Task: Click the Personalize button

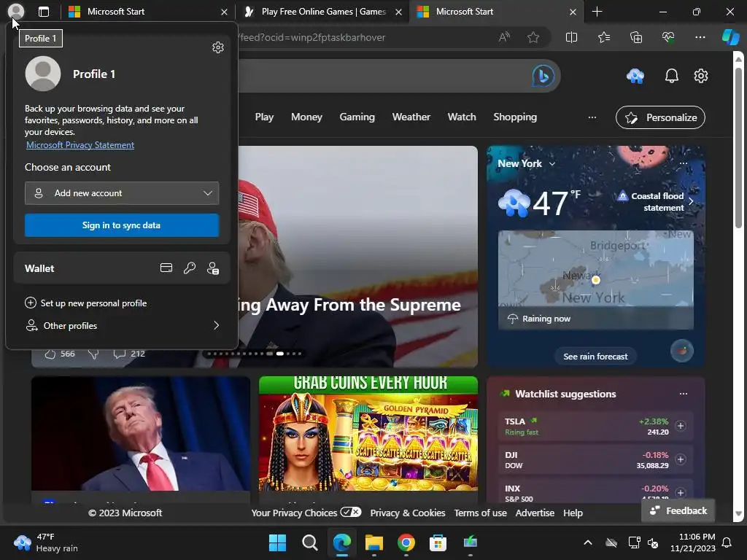Action: [x=660, y=117]
